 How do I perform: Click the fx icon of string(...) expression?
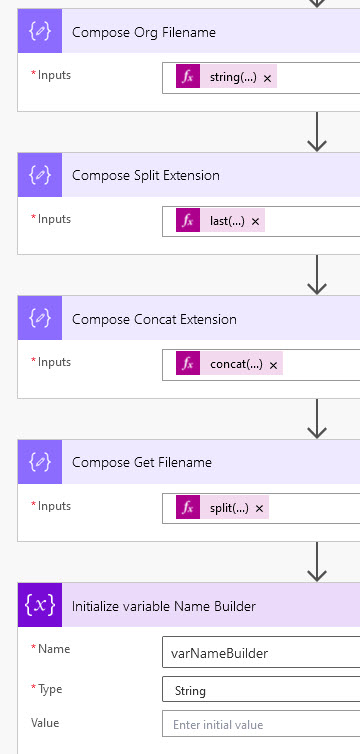click(188, 77)
